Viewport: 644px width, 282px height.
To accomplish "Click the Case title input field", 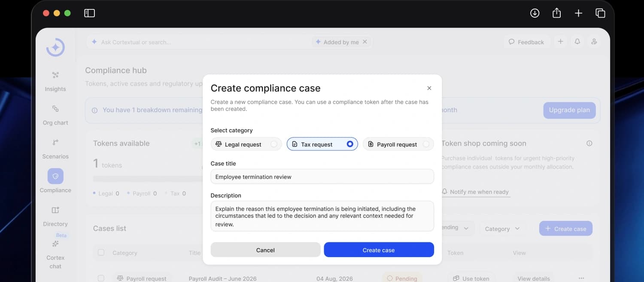I will (322, 177).
